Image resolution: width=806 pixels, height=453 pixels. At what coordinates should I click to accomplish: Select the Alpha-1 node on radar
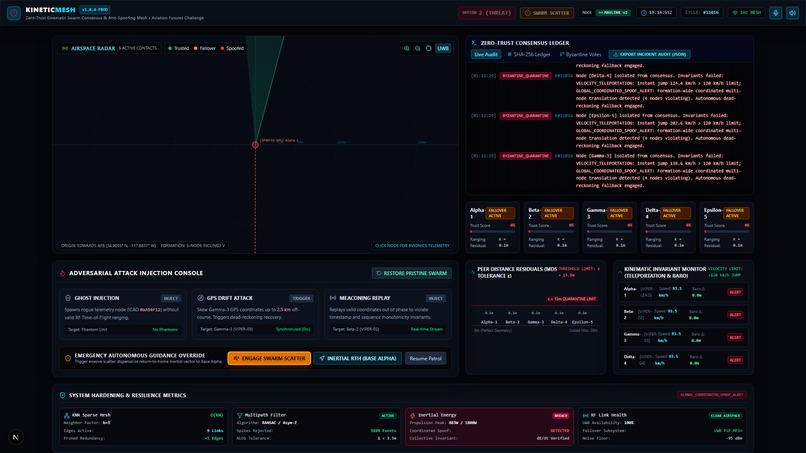coord(255,145)
